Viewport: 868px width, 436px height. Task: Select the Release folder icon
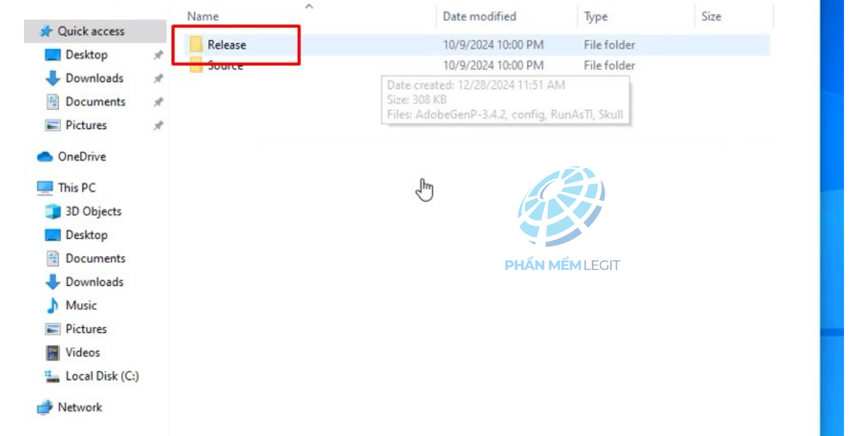click(196, 45)
